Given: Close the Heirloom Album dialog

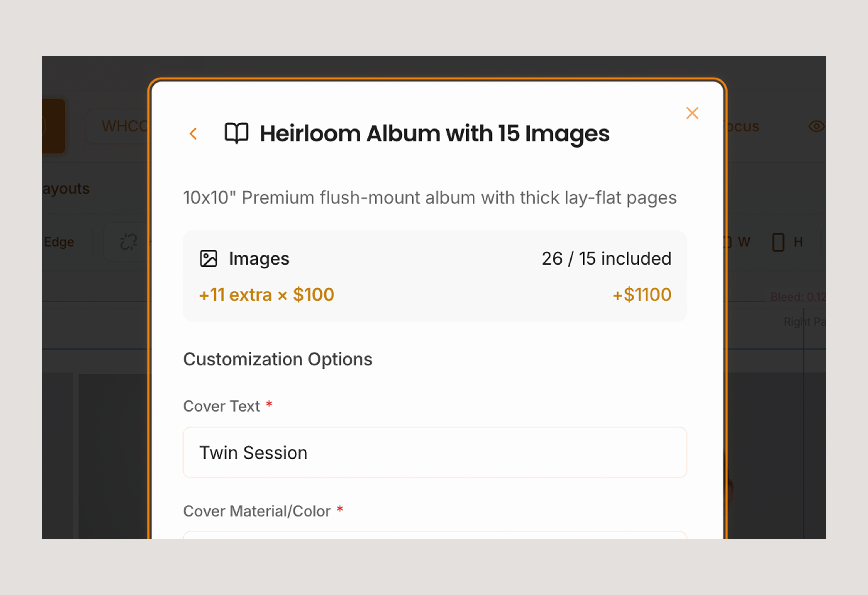Looking at the screenshot, I should [x=692, y=113].
